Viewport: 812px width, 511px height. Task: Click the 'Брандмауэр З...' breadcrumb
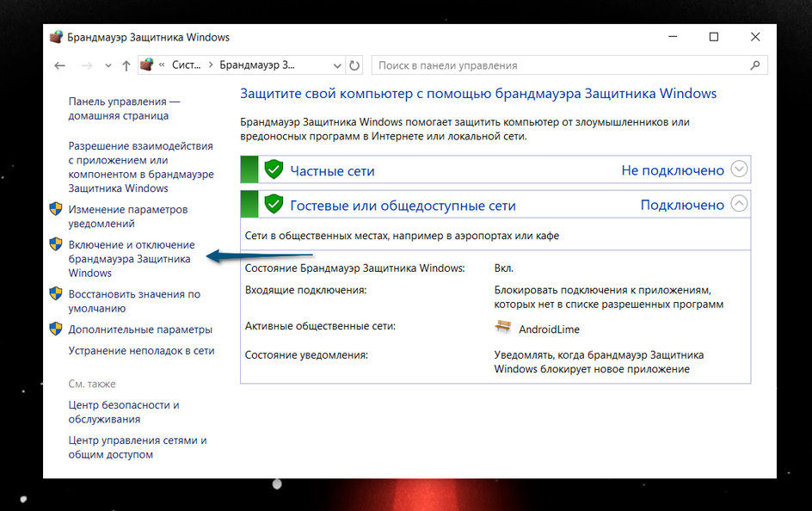click(257, 65)
